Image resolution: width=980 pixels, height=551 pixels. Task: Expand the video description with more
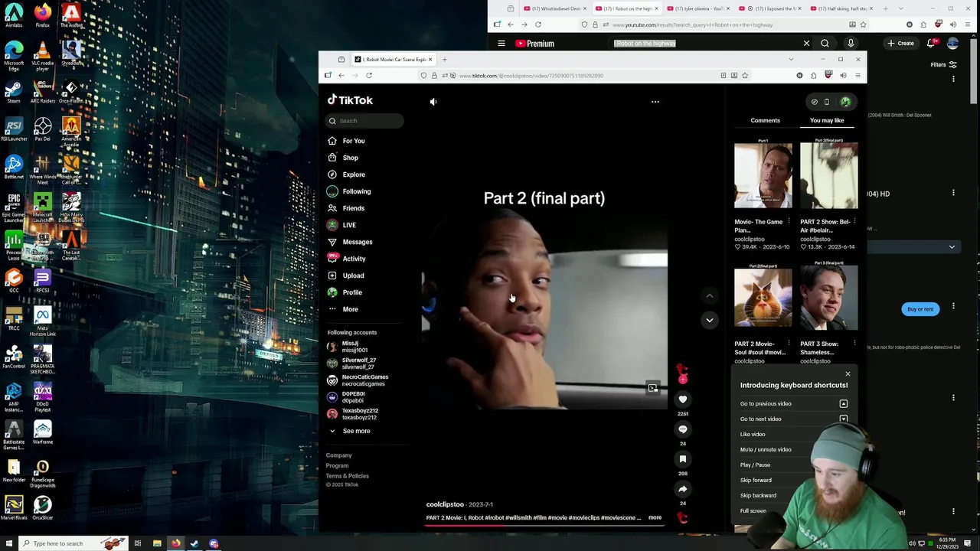point(655,517)
